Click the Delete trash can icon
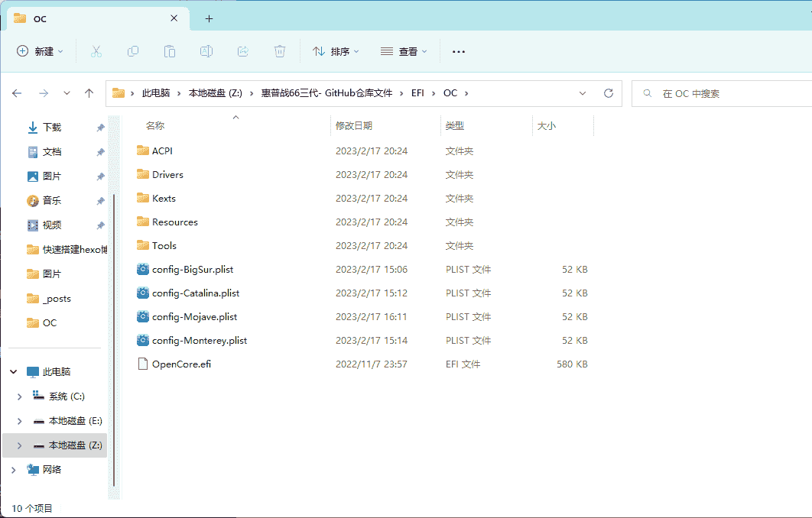The height and width of the screenshot is (518, 812). 280,51
